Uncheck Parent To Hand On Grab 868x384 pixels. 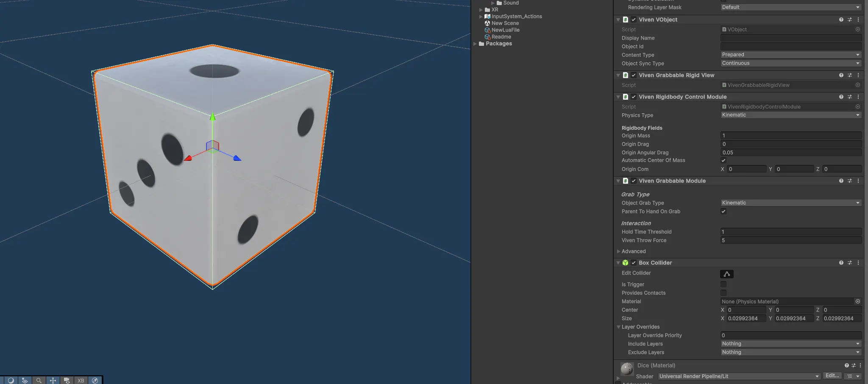coord(723,211)
